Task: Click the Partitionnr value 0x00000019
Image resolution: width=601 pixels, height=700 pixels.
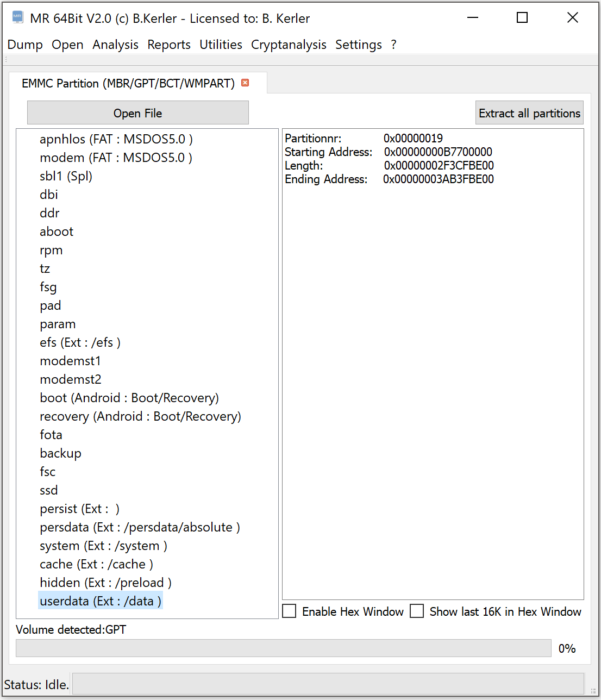Action: [413, 138]
